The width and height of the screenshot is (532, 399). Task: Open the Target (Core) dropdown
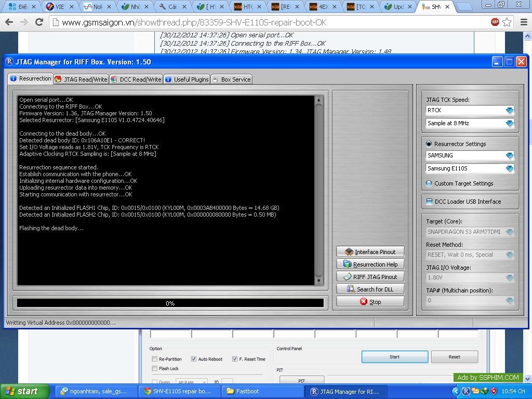coord(470,232)
